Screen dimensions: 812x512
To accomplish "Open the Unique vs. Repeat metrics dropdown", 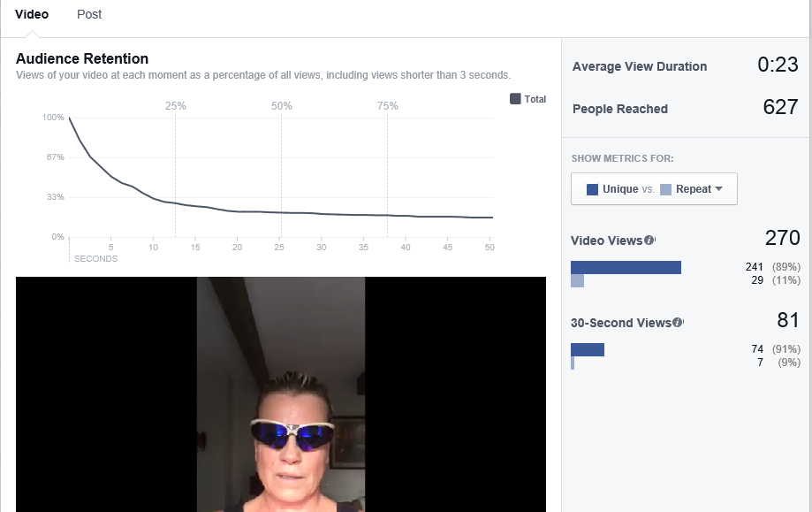I will click(654, 188).
